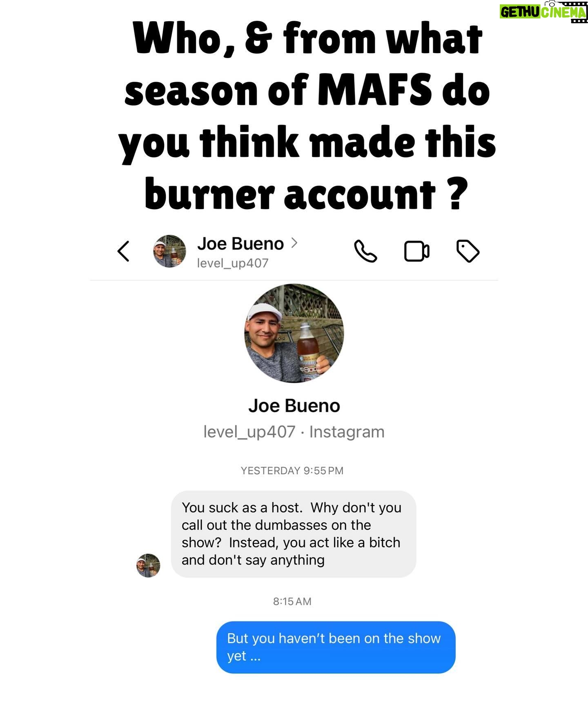Image resolution: width=588 pixels, height=723 pixels.
Task: Select the centered Joe Bueno profile name
Action: pos(294,406)
